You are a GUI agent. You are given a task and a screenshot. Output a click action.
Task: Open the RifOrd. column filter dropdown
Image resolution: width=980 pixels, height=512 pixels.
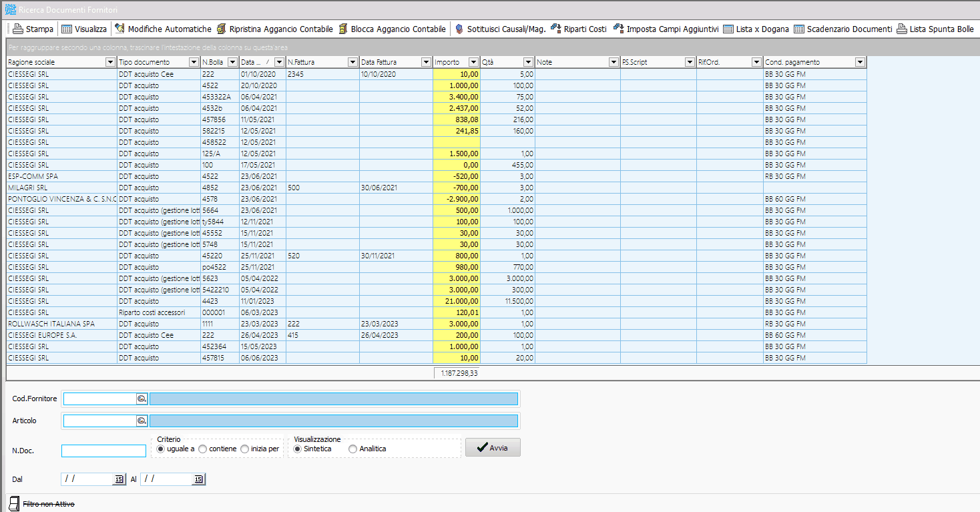tap(756, 62)
